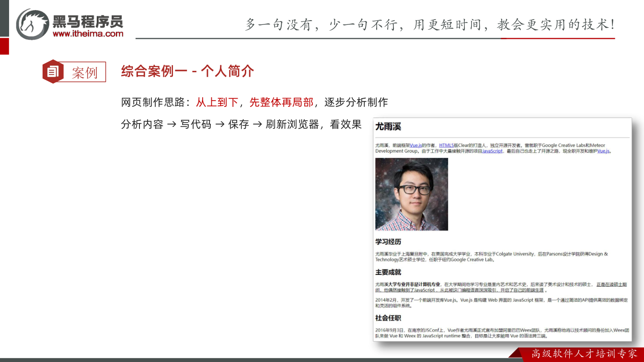Click the Vue.js link after 现全职开发和维护
This screenshot has height=362, width=644.
click(604, 151)
